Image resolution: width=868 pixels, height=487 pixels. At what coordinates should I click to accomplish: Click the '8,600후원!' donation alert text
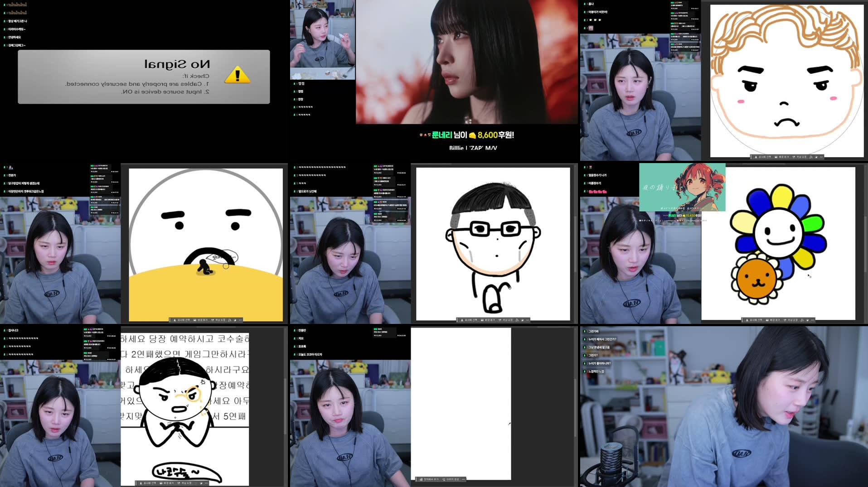point(495,135)
